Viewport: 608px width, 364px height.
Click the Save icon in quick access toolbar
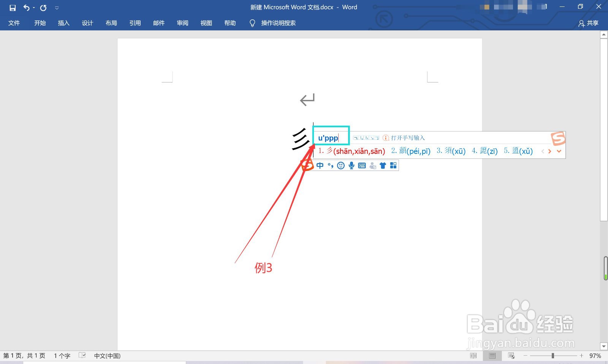pos(13,7)
